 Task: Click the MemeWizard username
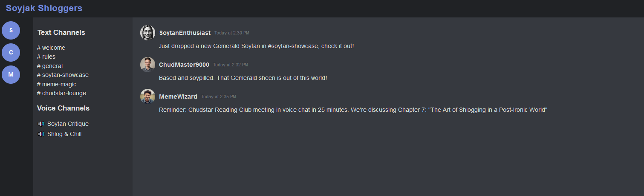click(178, 97)
